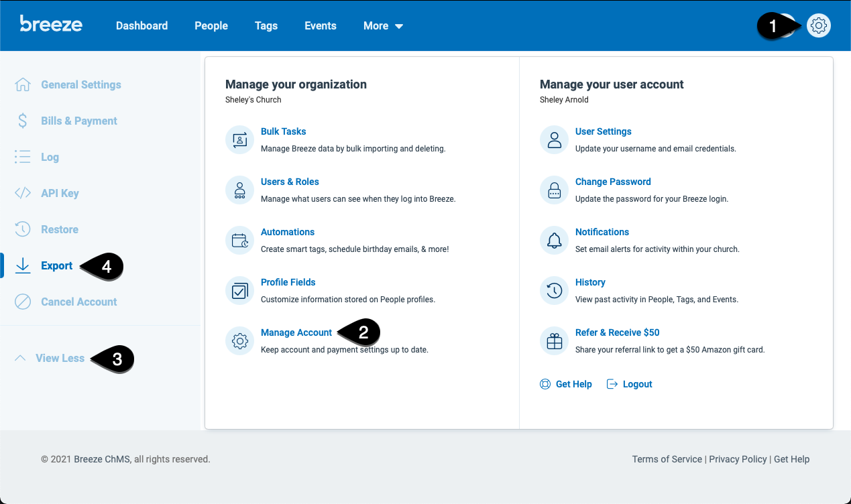Click the '© 2021 Breeze ChMS' copyright text
This screenshot has width=851, height=504.
[125, 459]
